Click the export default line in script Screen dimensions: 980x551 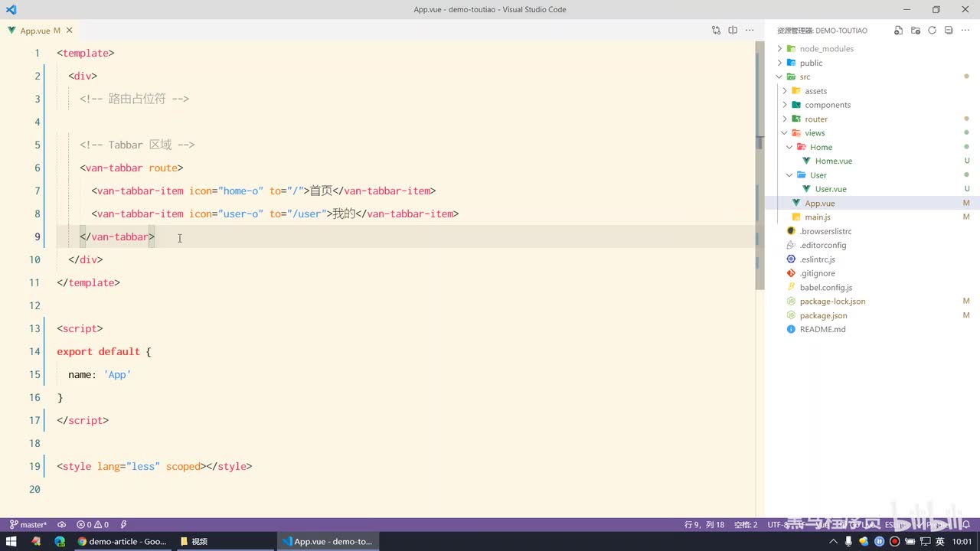coord(104,351)
